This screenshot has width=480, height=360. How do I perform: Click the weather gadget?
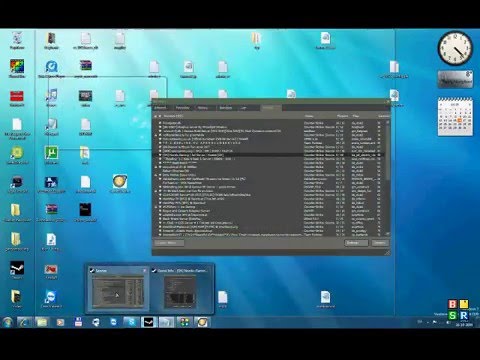coord(455,79)
